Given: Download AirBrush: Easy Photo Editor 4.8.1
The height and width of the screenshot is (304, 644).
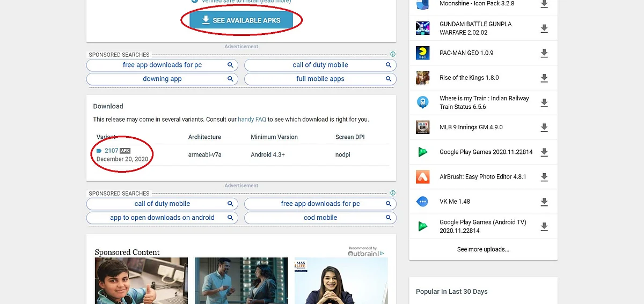Looking at the screenshot, I should pos(544,177).
